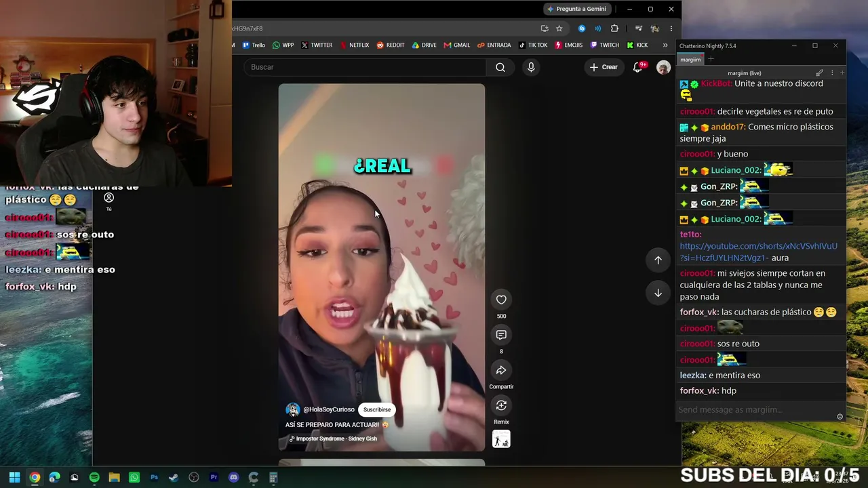Click the install app icon in address bar
The width and height of the screenshot is (868, 488).
tap(545, 28)
